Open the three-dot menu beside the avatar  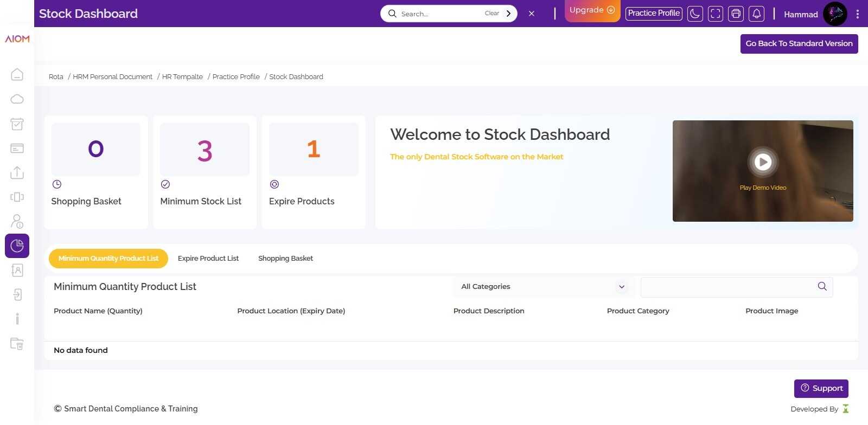[857, 14]
